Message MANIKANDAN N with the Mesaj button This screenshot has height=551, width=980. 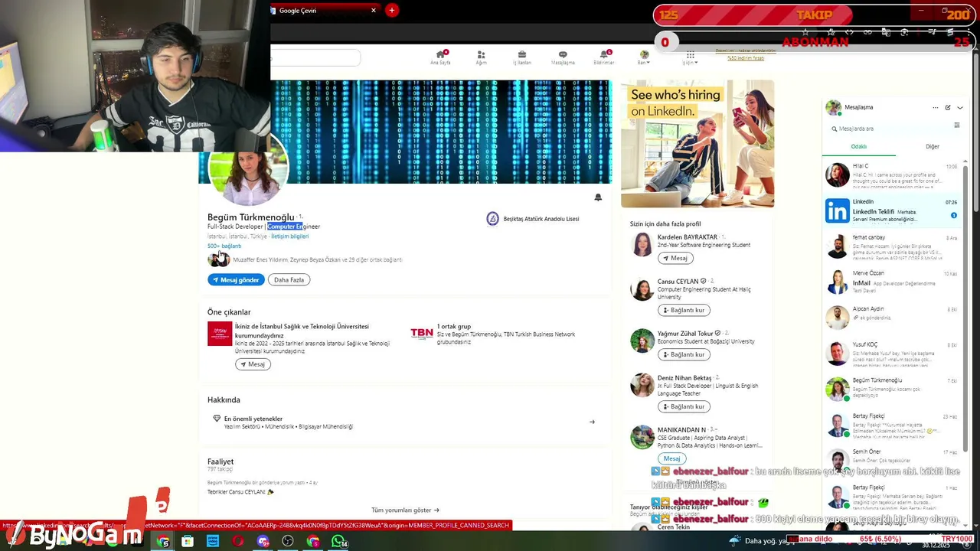(x=671, y=458)
